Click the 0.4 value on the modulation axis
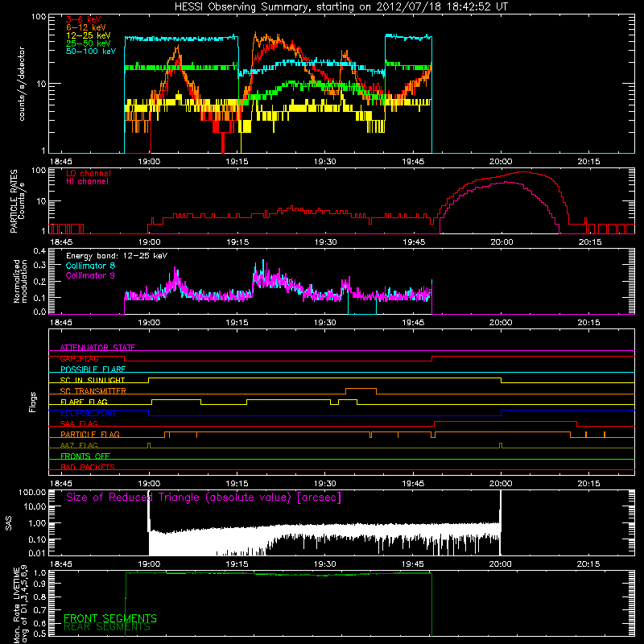The width and height of the screenshot is (644, 644). click(x=39, y=251)
